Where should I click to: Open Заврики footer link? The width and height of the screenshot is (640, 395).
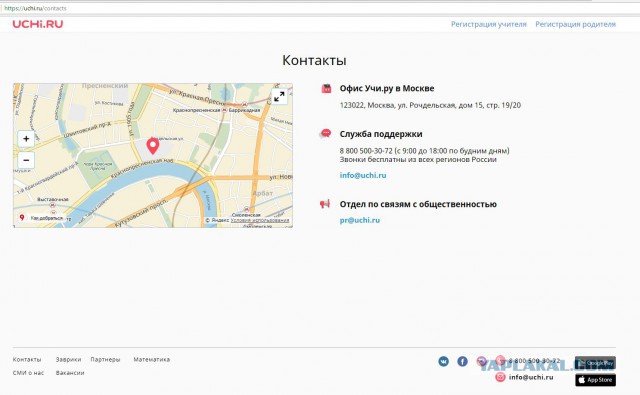[x=68, y=359]
